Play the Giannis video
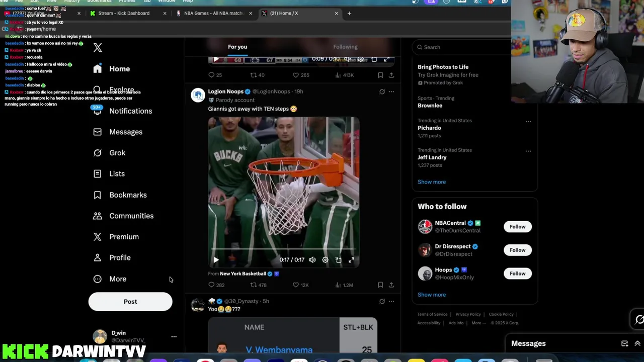 pyautogui.click(x=216, y=260)
